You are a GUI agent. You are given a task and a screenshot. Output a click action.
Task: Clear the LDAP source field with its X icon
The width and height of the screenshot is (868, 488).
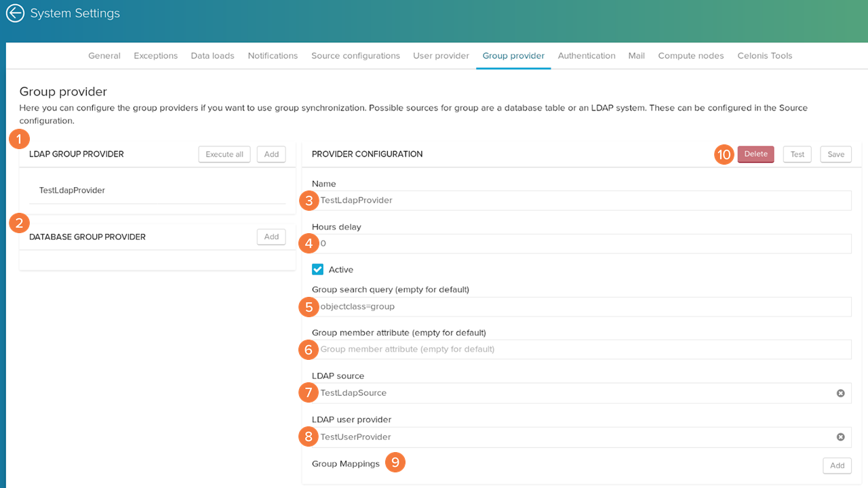(x=840, y=393)
